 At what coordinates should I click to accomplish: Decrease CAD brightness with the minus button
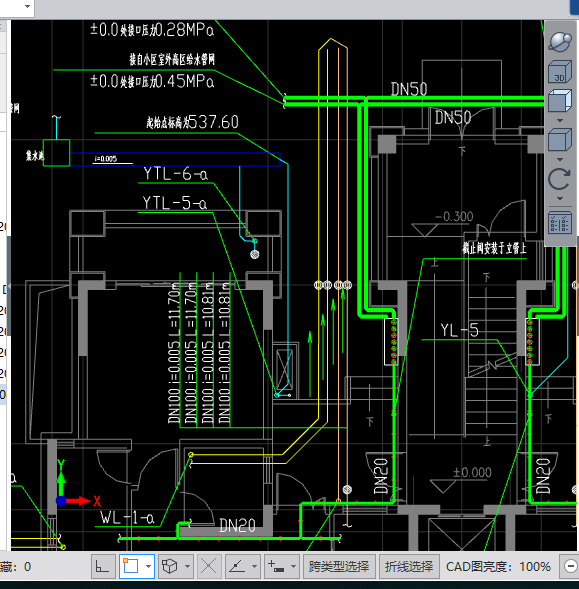pos(570,566)
